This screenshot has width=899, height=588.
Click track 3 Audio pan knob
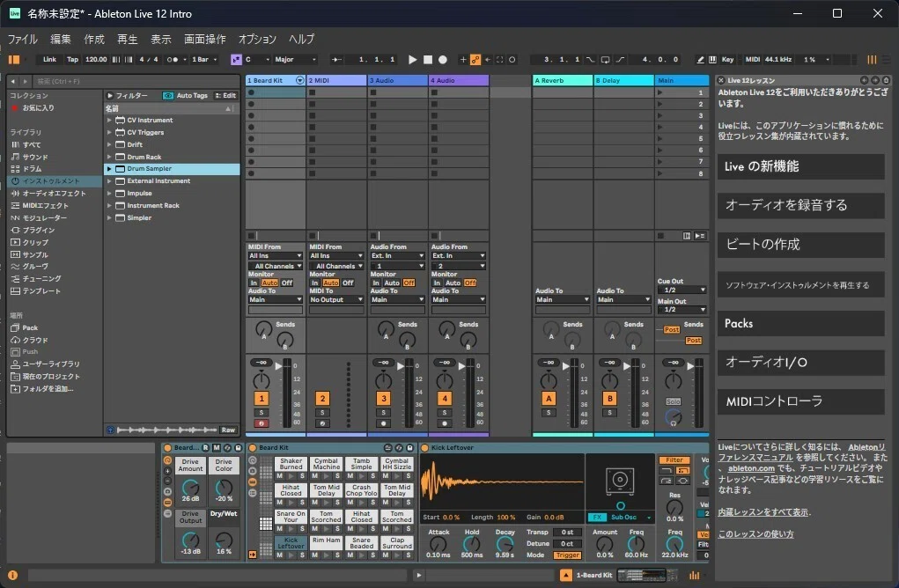(384, 379)
